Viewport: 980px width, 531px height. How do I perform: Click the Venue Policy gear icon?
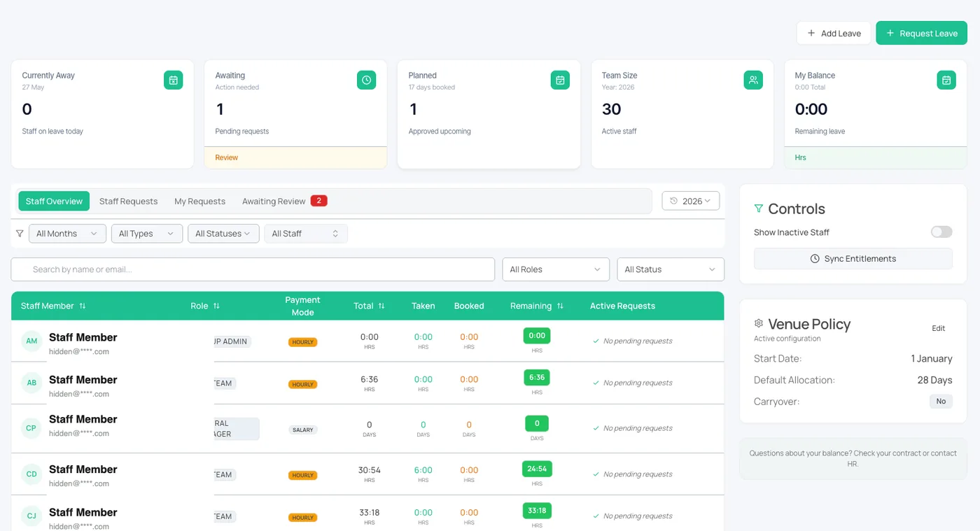758,323
